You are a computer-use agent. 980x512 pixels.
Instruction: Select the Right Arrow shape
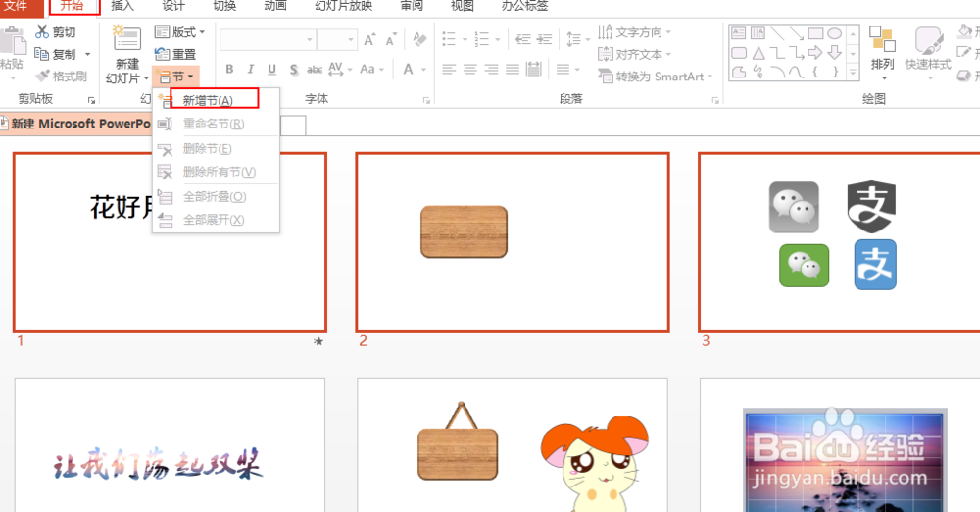815,53
